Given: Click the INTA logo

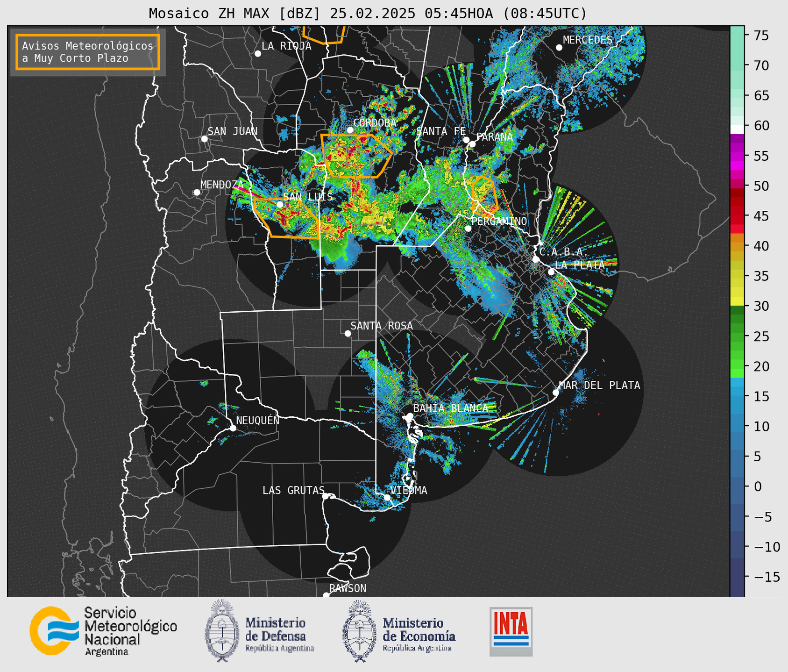Looking at the screenshot, I should 511,631.
